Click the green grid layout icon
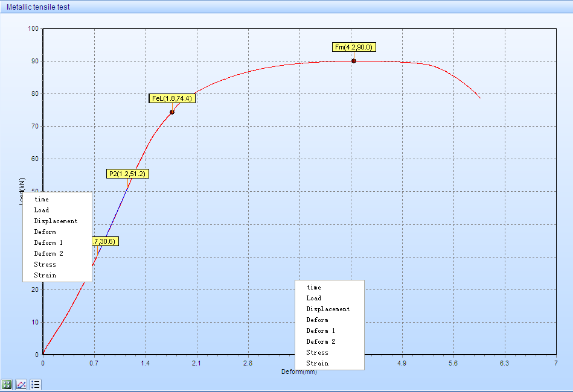The width and height of the screenshot is (573, 392). pyautogui.click(x=7, y=384)
